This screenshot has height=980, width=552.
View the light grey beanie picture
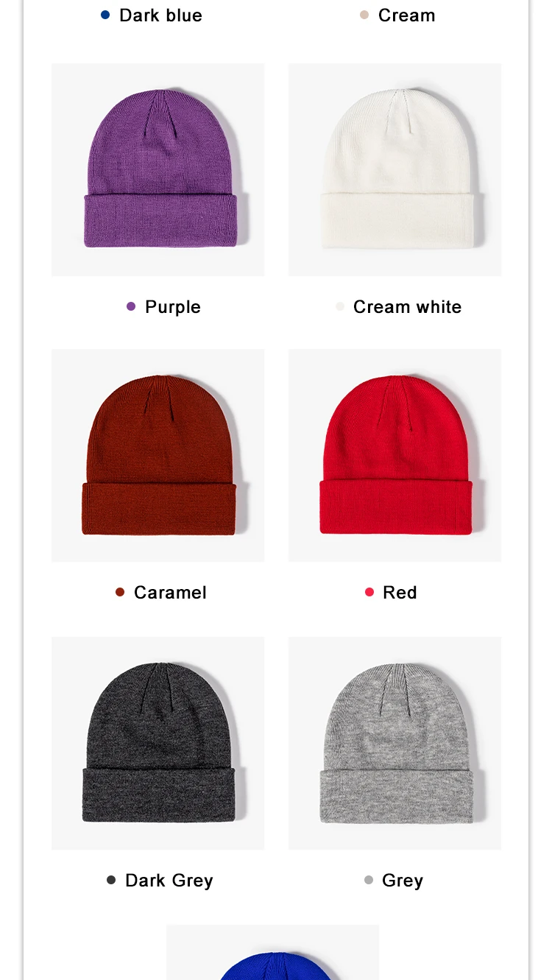394,743
